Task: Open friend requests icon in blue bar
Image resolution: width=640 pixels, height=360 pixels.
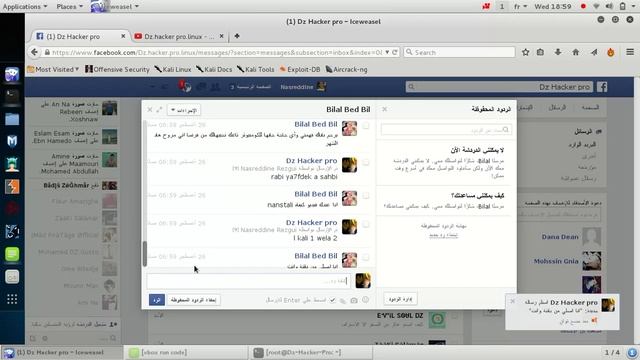Action: click(x=216, y=87)
